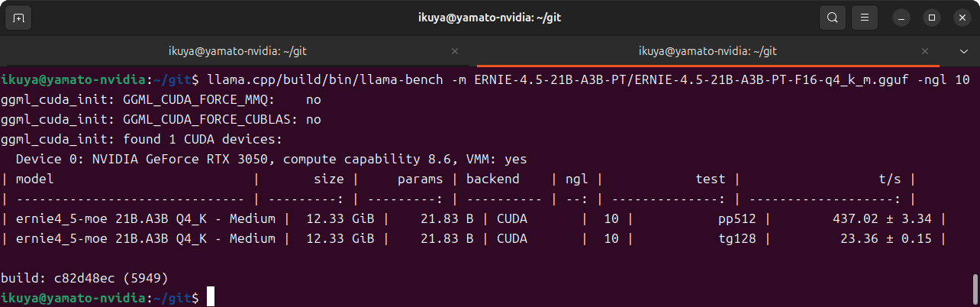980x307 pixels.
Task: Click the vertical scrollbar thumb
Action: (975, 289)
